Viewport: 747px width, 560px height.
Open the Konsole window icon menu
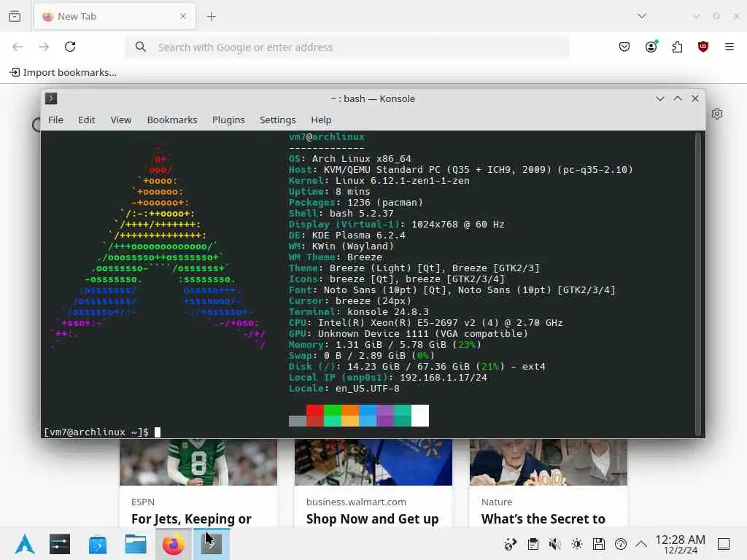pyautogui.click(x=51, y=98)
